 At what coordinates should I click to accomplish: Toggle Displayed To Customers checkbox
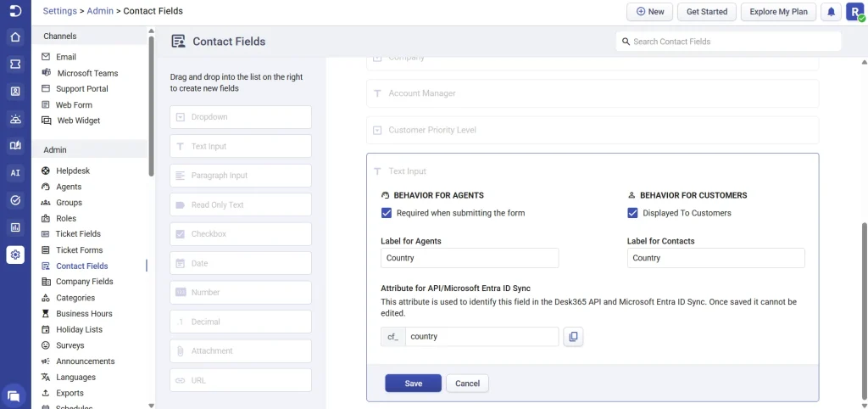pos(632,213)
